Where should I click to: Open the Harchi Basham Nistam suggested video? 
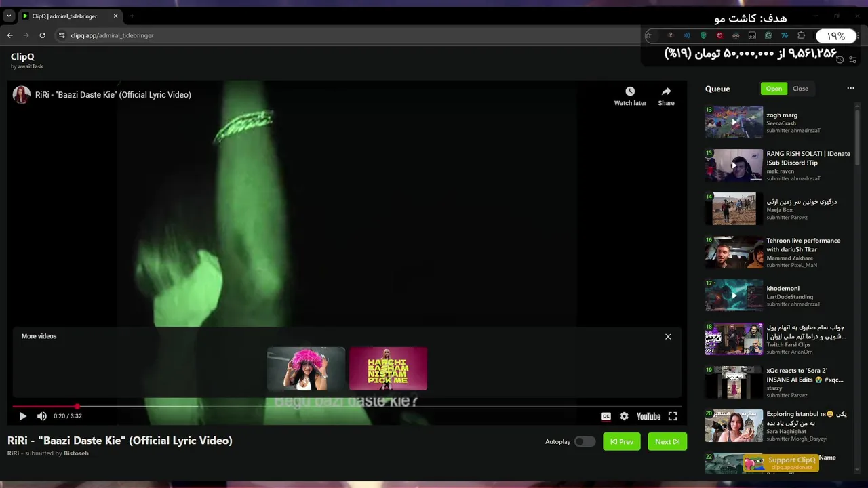point(388,369)
